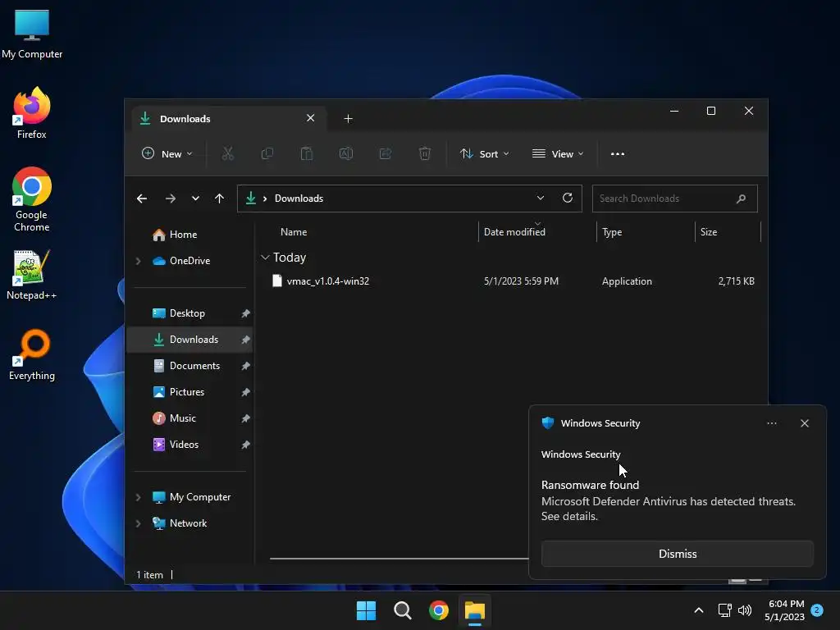Collapse the Today group
Viewport: 840px width, 630px height.
[x=265, y=258]
